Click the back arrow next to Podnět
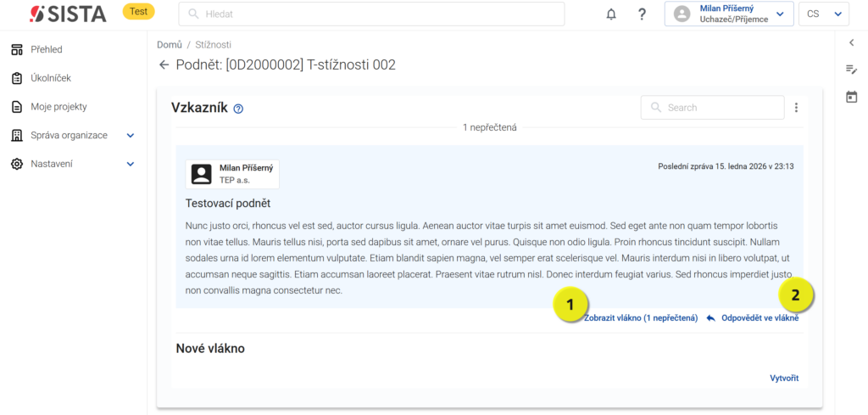The image size is (868, 415). click(164, 65)
